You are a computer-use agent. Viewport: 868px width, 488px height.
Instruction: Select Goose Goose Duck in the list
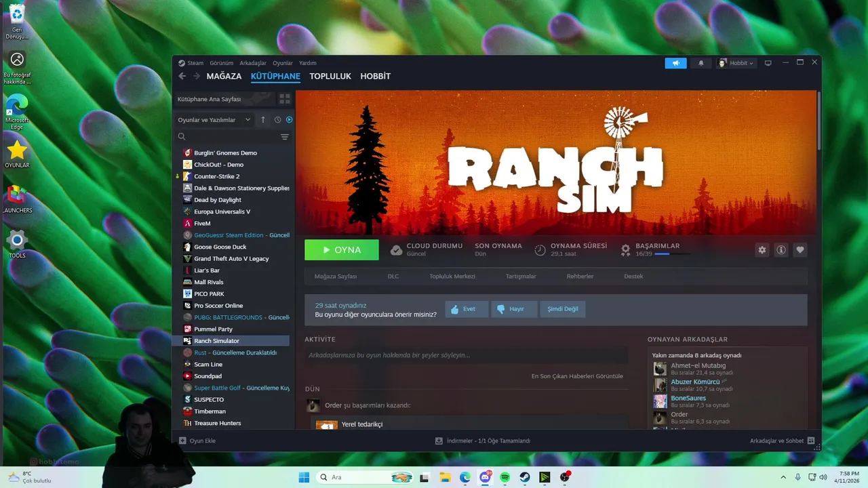point(220,247)
